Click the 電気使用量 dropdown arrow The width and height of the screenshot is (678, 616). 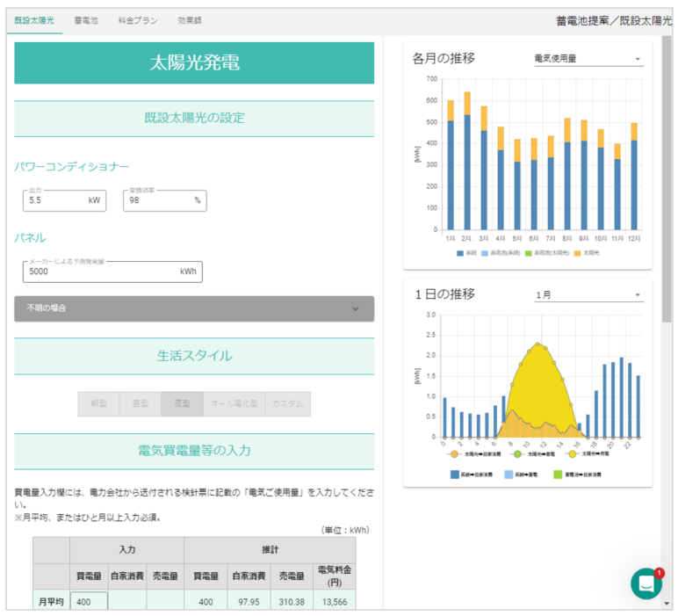tap(638, 59)
